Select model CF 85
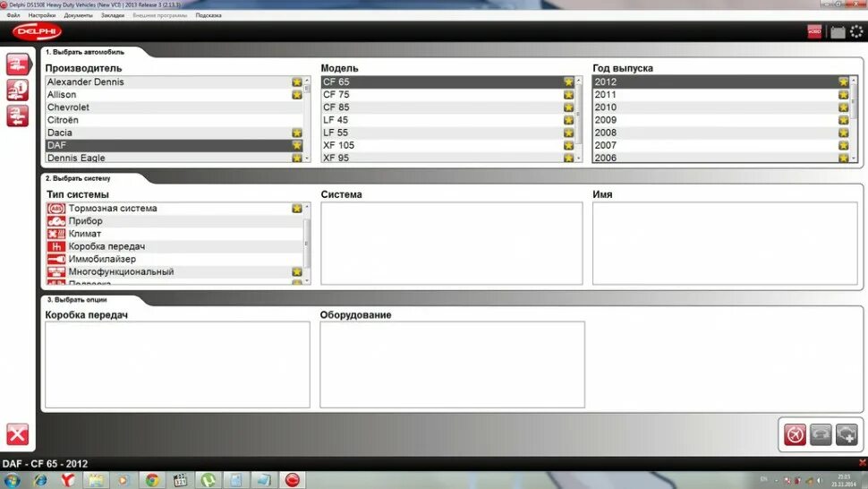The height and width of the screenshot is (489, 868). pyautogui.click(x=447, y=107)
